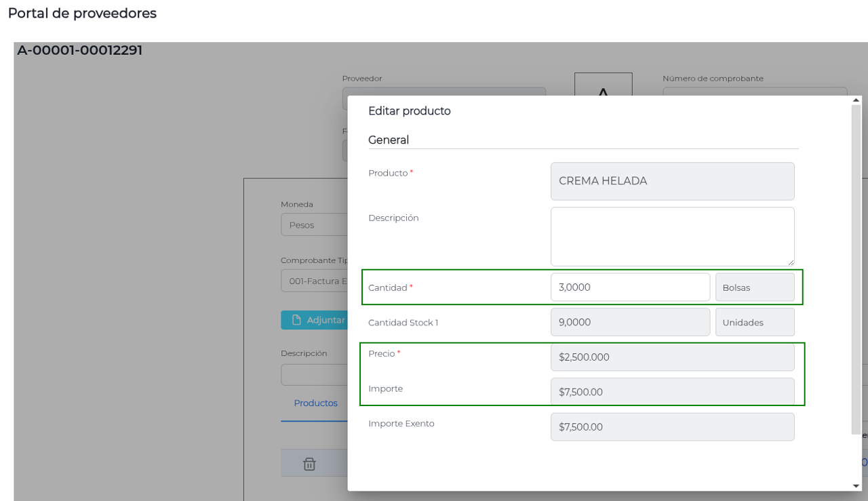Click the scrollbar down arrow in dialog

(856, 485)
